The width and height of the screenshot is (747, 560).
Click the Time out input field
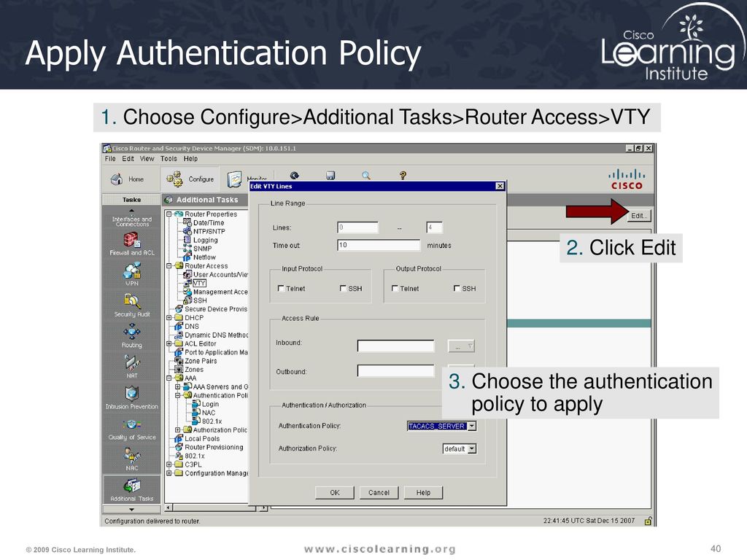[x=379, y=245]
